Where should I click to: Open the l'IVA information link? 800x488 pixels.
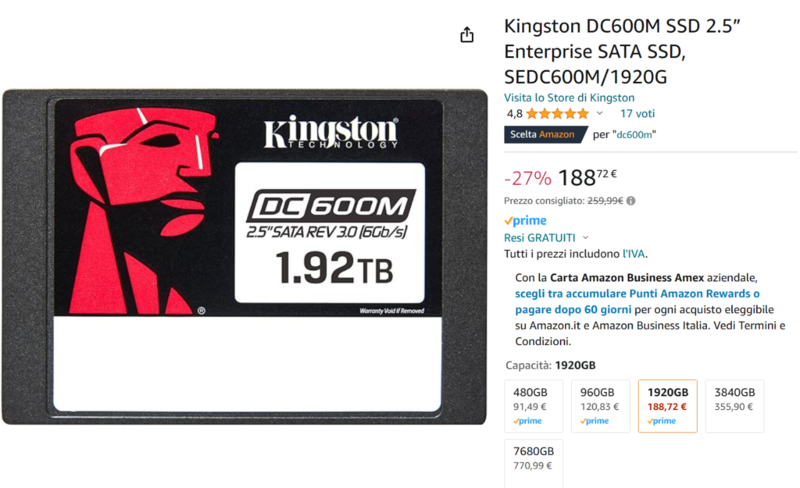[634, 254]
